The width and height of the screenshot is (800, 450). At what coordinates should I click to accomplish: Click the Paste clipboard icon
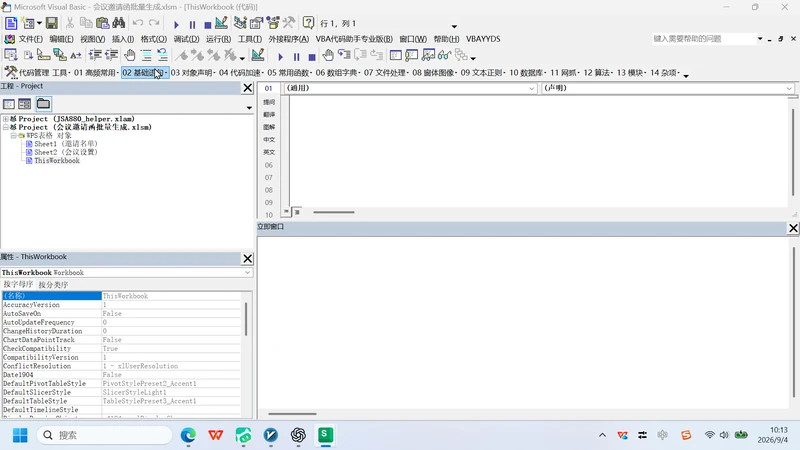tap(103, 23)
